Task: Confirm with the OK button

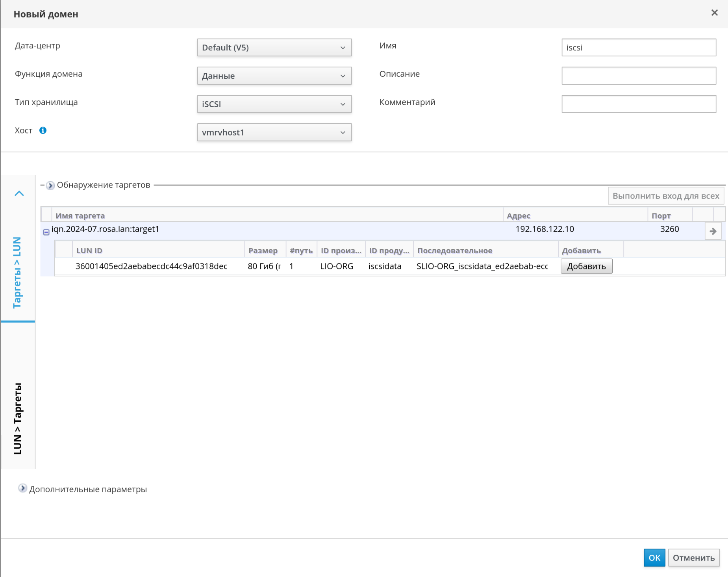Action: click(x=654, y=558)
